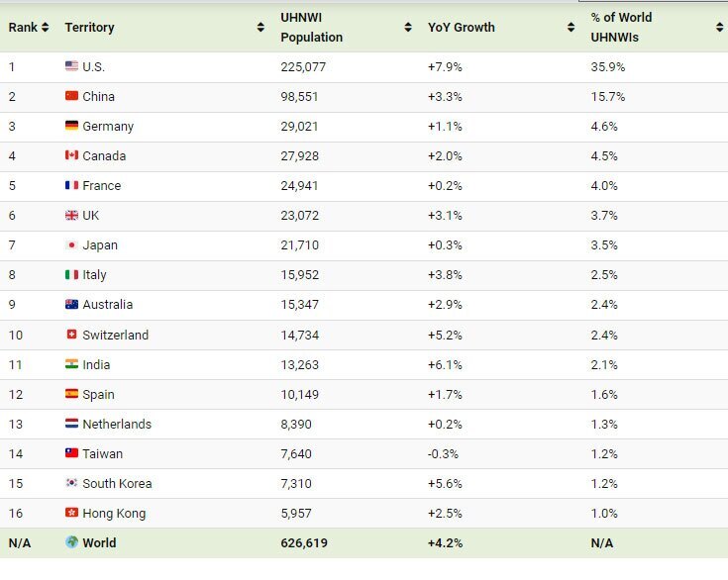Click the UHNWI Population column header
Viewport: 728px width, 580px height.
(x=311, y=28)
